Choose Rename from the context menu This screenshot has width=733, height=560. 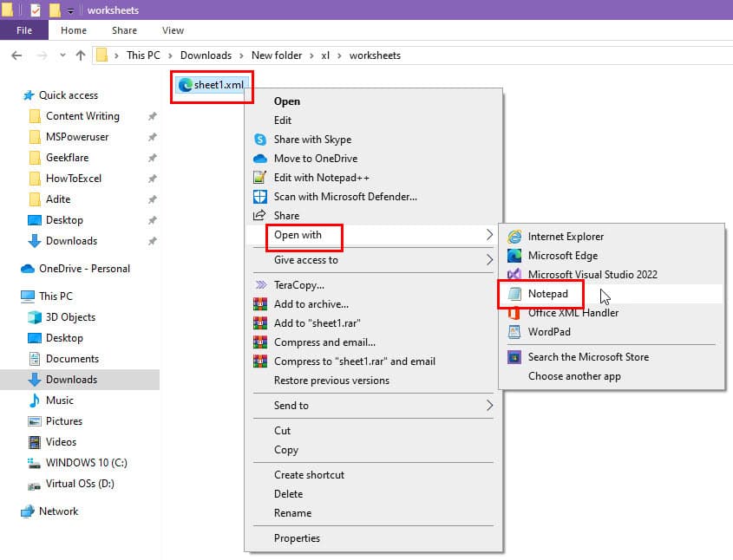(373, 513)
